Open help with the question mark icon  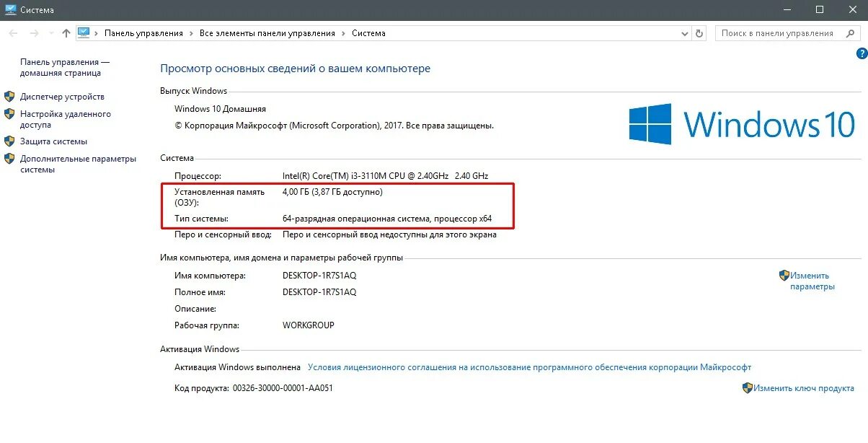pos(862,53)
